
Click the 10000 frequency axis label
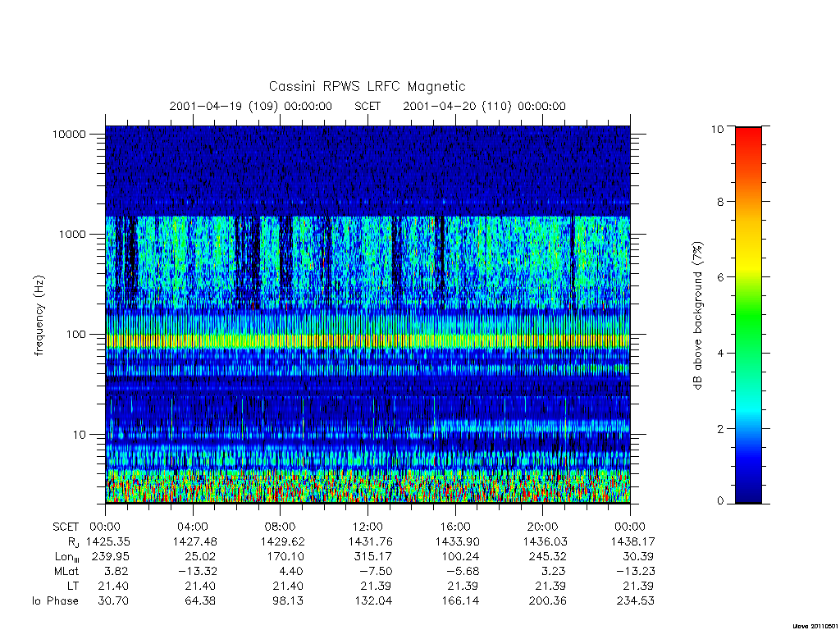[69, 134]
